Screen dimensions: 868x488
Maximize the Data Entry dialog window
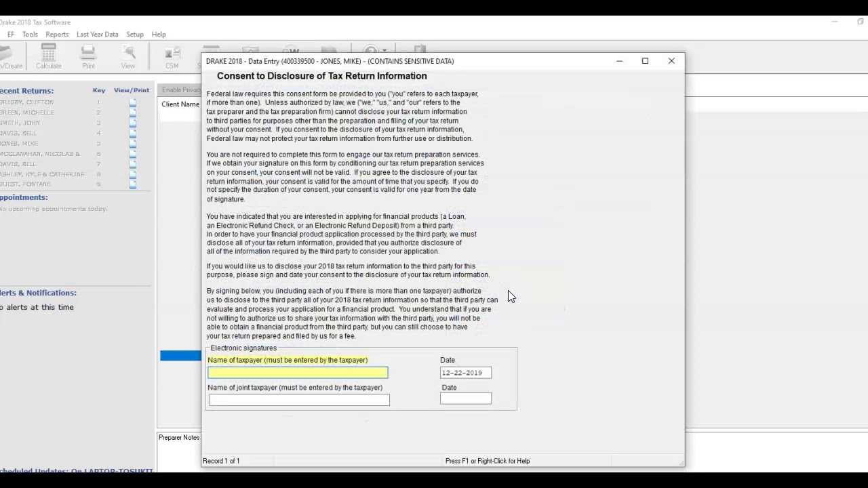[x=645, y=61]
